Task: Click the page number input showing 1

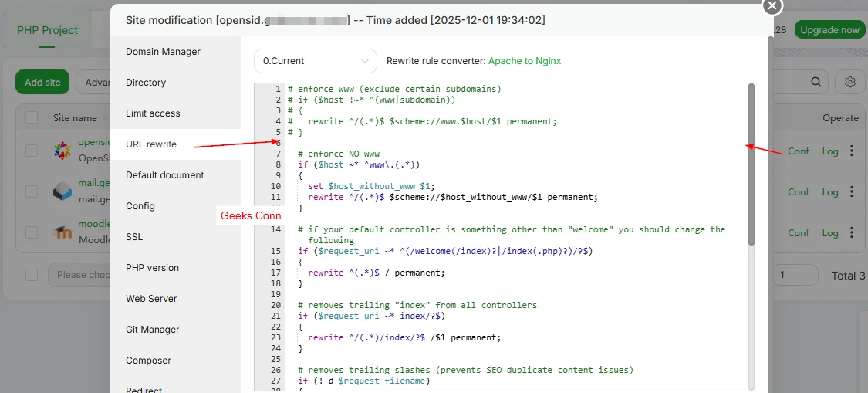Action: 797,275
